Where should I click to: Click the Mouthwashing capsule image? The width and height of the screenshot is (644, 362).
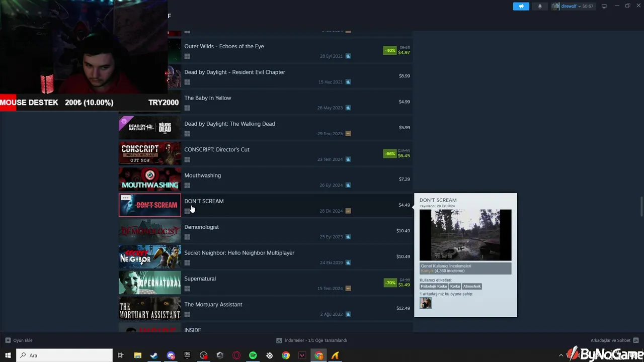tap(150, 179)
